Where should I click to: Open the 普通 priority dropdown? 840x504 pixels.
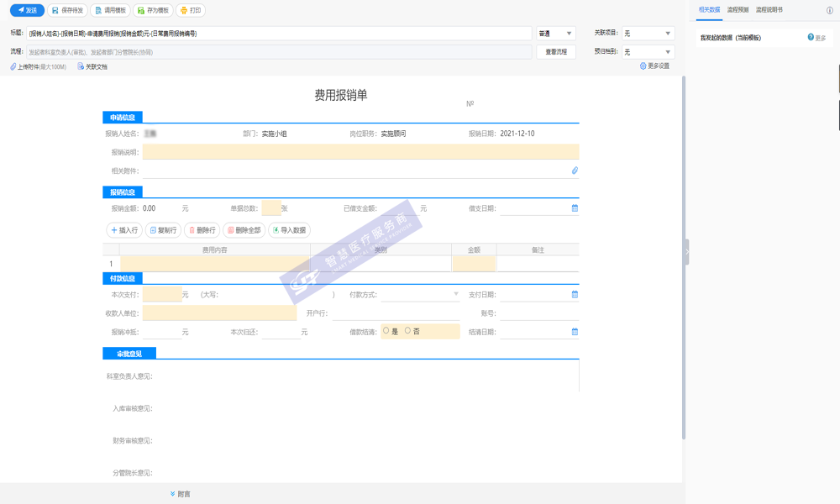pyautogui.click(x=555, y=34)
